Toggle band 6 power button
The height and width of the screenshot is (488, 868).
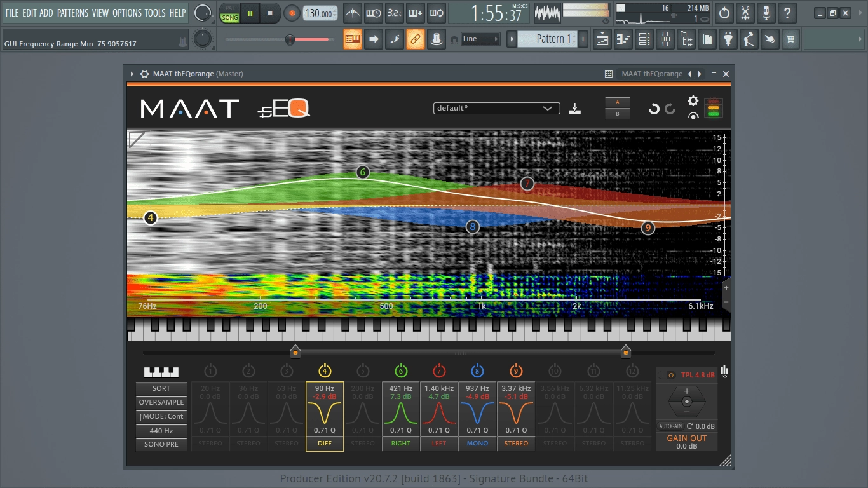coord(401,371)
